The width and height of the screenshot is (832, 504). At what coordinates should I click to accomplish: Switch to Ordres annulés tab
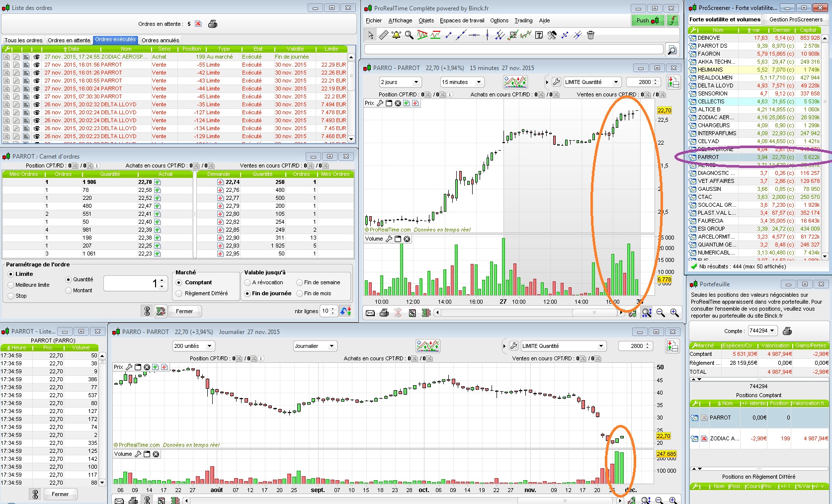tap(160, 40)
